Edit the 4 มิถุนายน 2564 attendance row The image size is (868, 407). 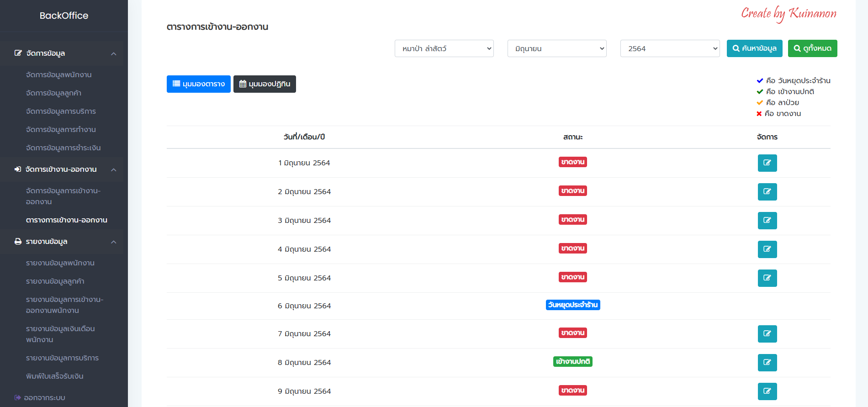click(767, 249)
